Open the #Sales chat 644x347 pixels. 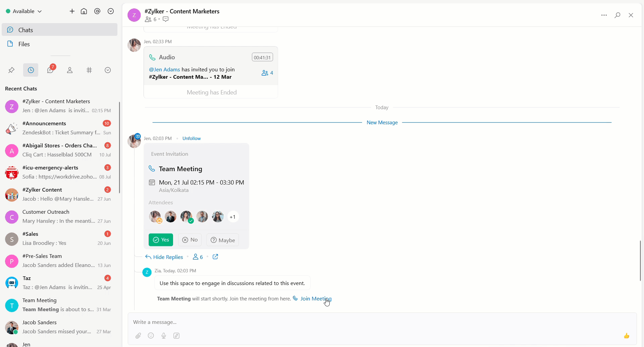tap(60, 238)
